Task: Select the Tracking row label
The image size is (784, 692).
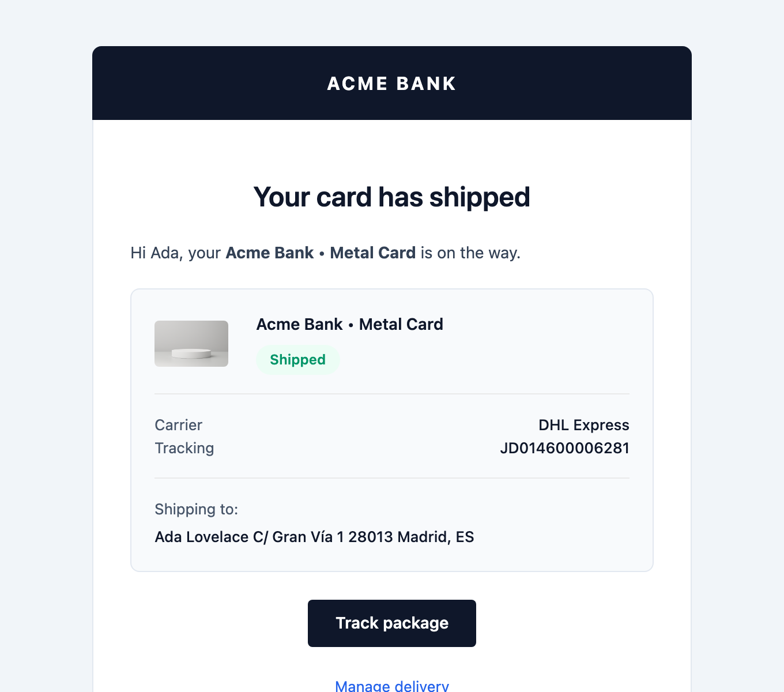Action: (x=184, y=448)
